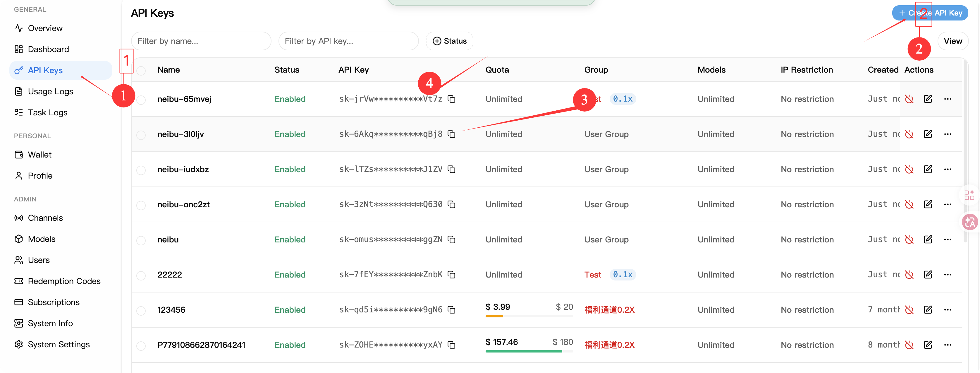Open more actions menu for 22222

947,274
